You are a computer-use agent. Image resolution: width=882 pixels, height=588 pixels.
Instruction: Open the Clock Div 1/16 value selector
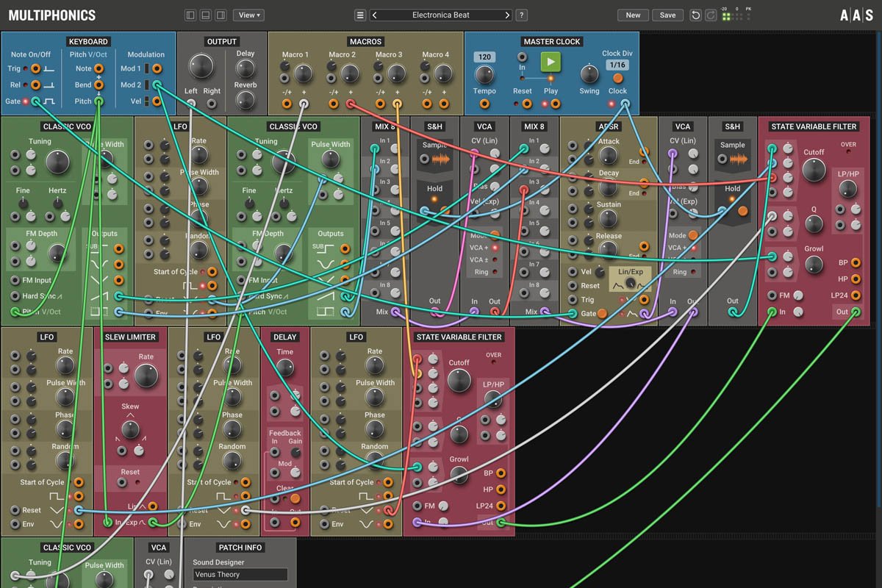[x=617, y=65]
